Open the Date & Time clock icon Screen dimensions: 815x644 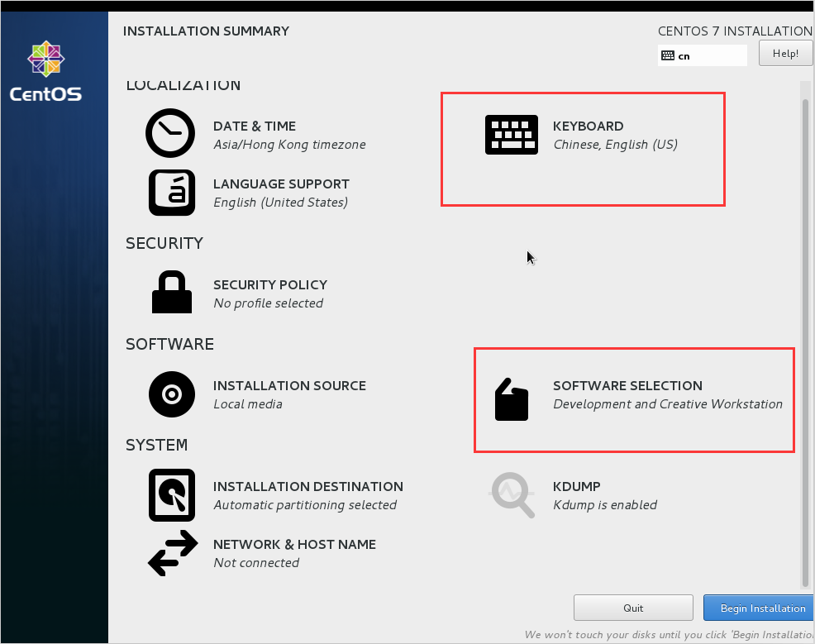(x=170, y=133)
